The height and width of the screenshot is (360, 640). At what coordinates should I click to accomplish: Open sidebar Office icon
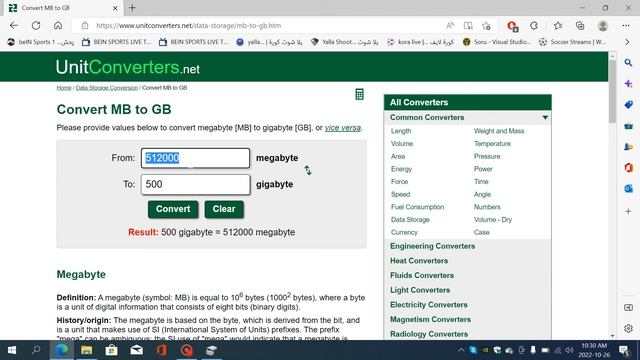click(628, 167)
